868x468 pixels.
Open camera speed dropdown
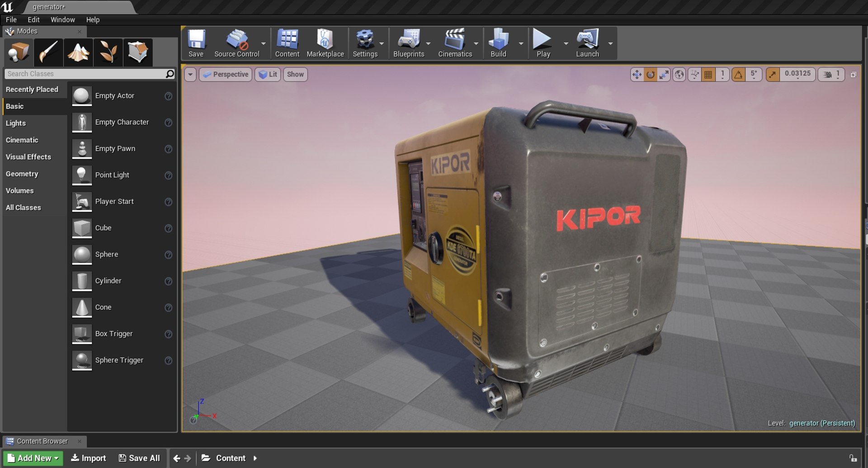831,75
